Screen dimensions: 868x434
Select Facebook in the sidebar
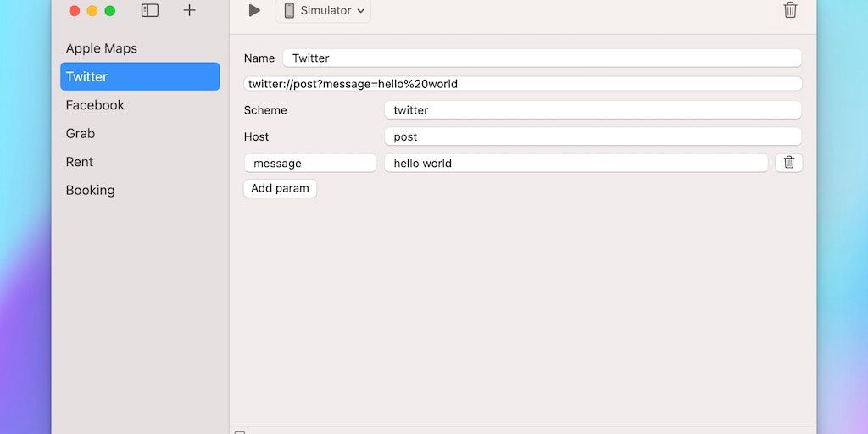tap(140, 105)
